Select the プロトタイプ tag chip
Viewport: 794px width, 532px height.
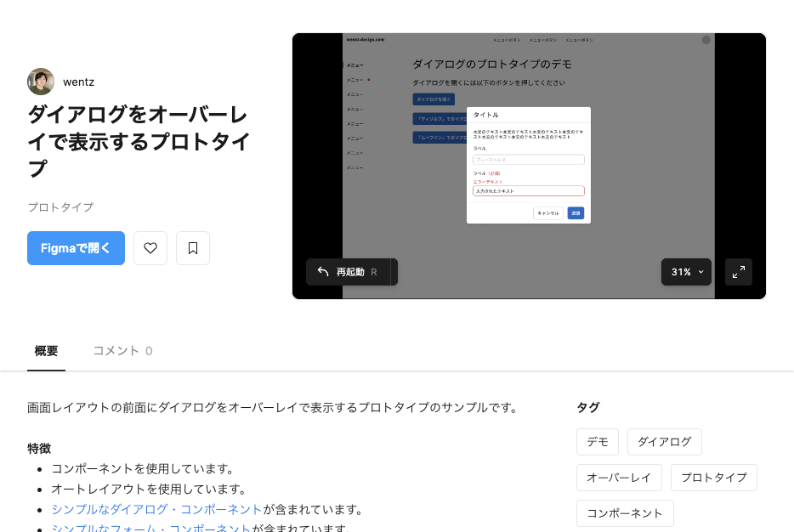click(x=713, y=478)
